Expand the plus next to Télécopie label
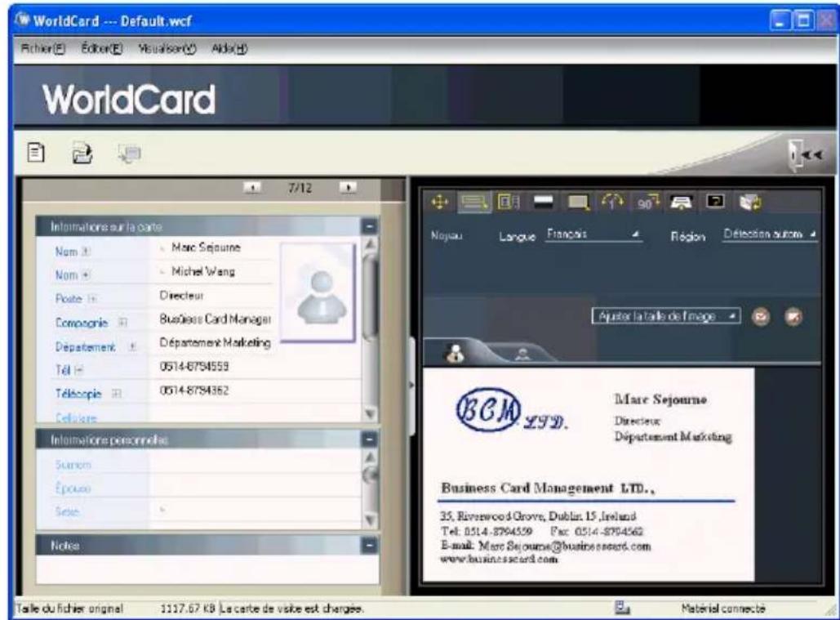 coord(116,394)
